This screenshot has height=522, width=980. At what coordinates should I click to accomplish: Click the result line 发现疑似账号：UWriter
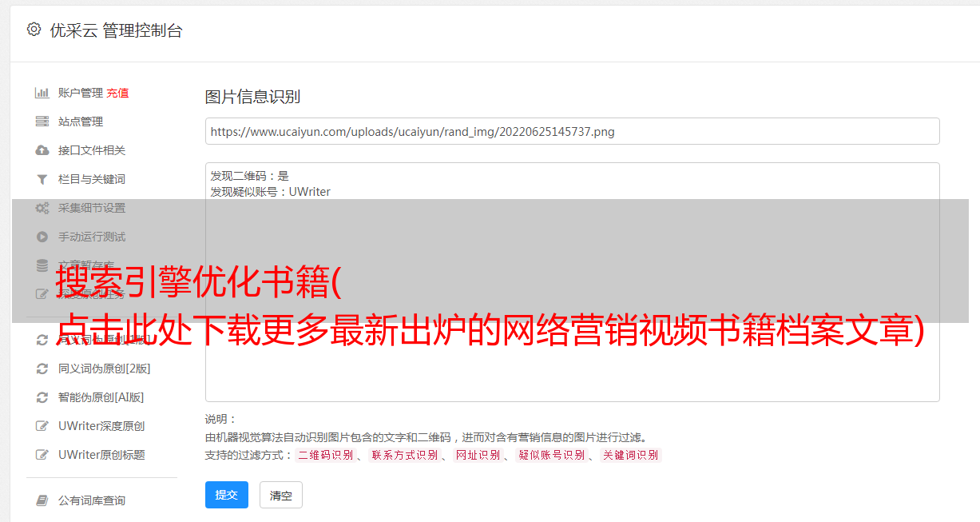(271, 192)
